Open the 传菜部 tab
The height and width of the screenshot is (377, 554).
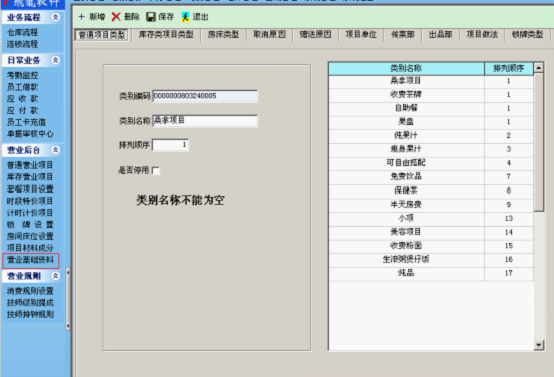coord(403,35)
